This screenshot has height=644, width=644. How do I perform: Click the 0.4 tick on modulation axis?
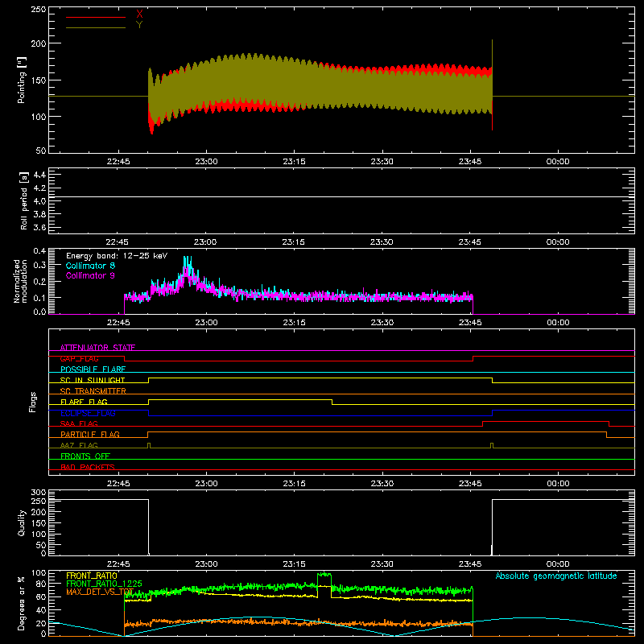(x=39, y=251)
